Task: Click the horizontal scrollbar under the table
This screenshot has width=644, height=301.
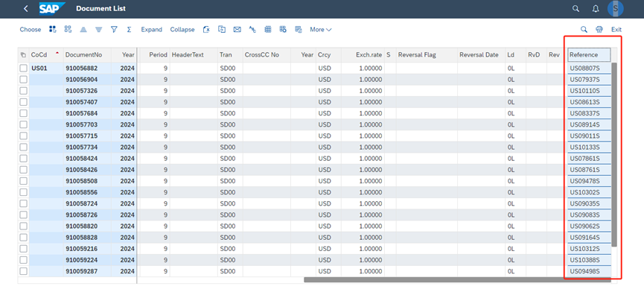Action: (x=447, y=280)
